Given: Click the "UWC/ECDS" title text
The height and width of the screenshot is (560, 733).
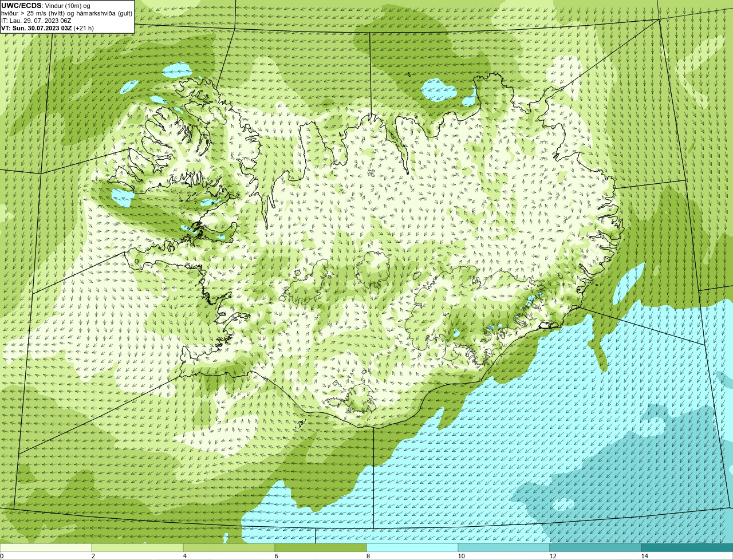Looking at the screenshot, I should click(21, 6).
